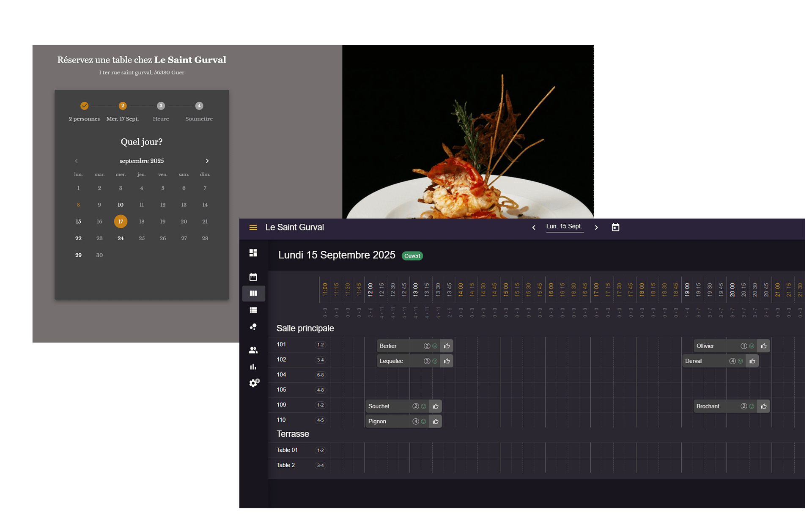Go back to the 2 personnes step
This screenshot has width=812, height=532.
(84, 106)
